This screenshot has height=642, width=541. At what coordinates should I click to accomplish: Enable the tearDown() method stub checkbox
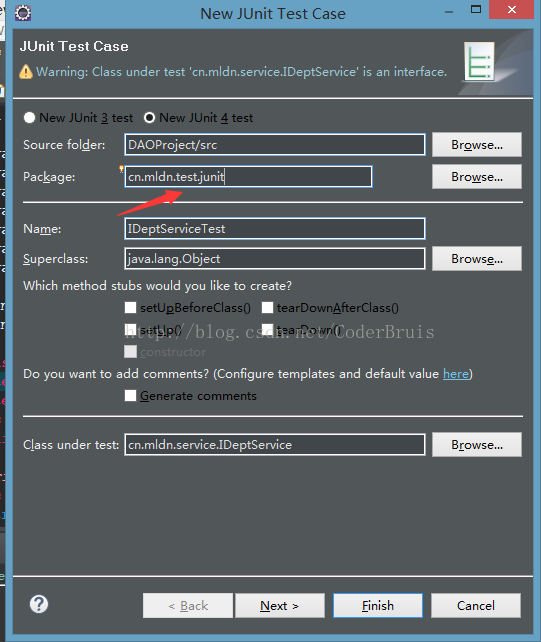[267, 330]
